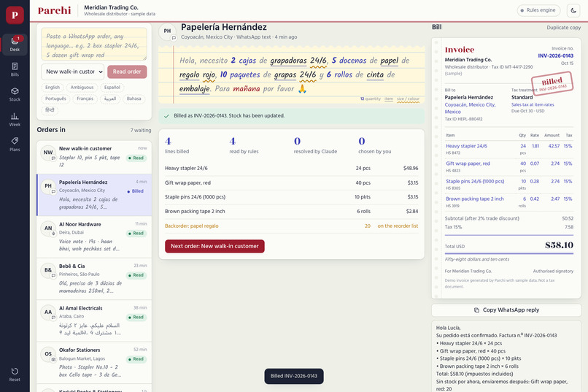Click the Billed status on Papelería Hernández card
The width and height of the screenshot is (588, 392).
tap(136, 191)
